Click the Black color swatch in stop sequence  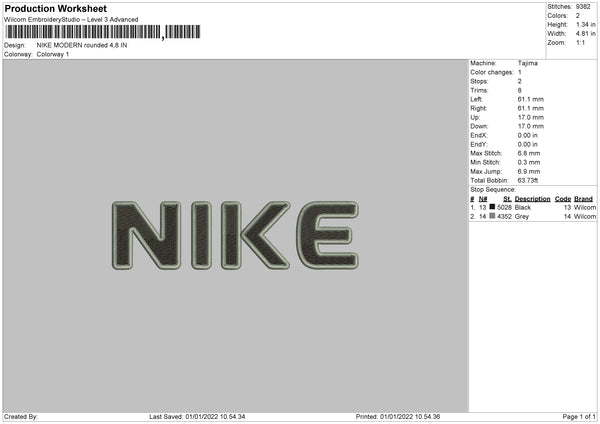tap(492, 207)
